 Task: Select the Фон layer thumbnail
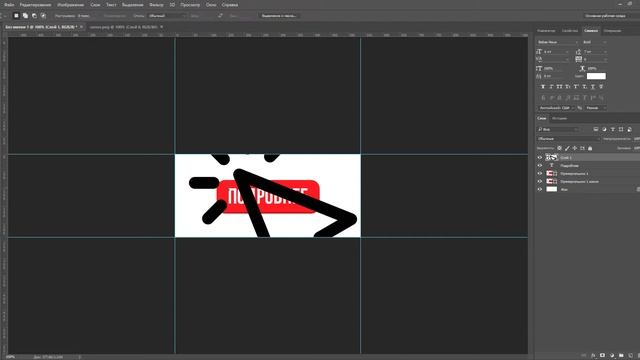point(551,189)
